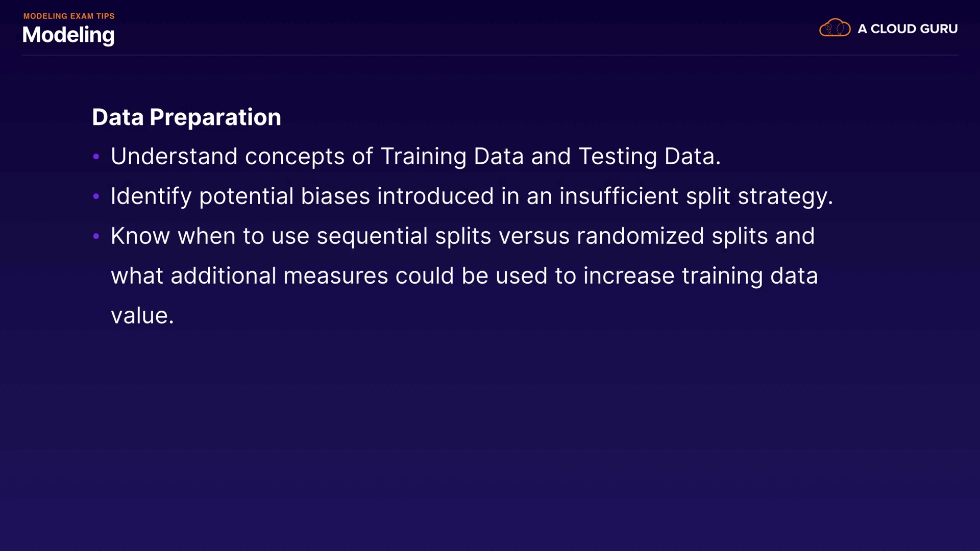Viewport: 980px width, 551px height.
Task: Click the word 'Know' starting the third bullet
Action: (140, 236)
